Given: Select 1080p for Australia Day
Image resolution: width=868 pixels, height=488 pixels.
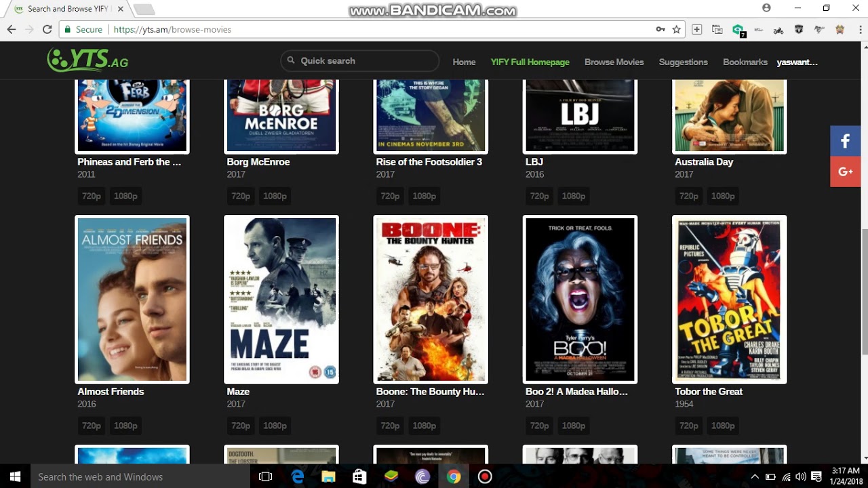Looking at the screenshot, I should click(x=722, y=196).
